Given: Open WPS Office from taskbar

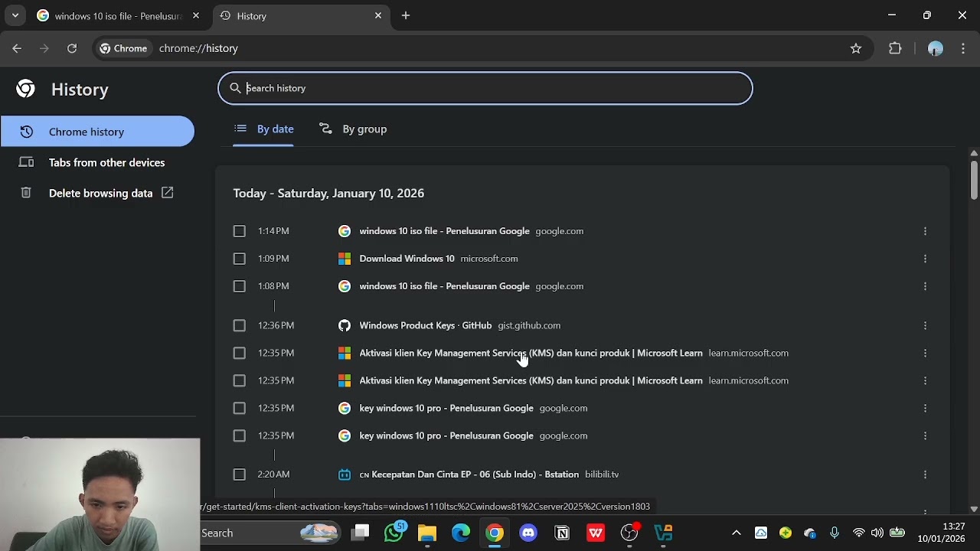Looking at the screenshot, I should pos(596,533).
